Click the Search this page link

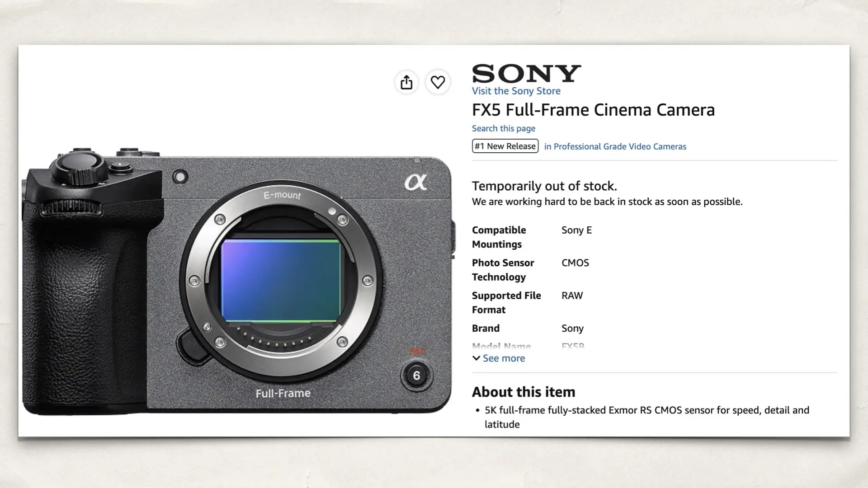click(503, 128)
